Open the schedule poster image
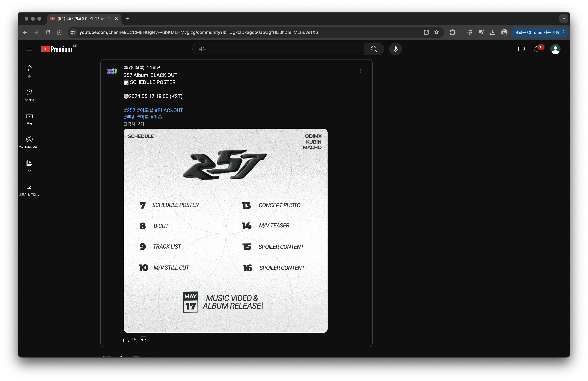The image size is (588, 381). [x=225, y=230]
